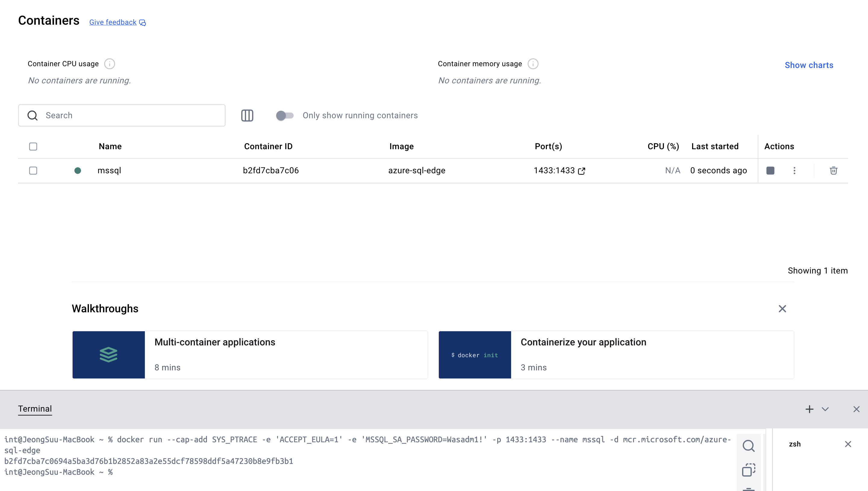This screenshot has width=868, height=491.
Task: Click the CPU usage info icon
Action: 109,64
